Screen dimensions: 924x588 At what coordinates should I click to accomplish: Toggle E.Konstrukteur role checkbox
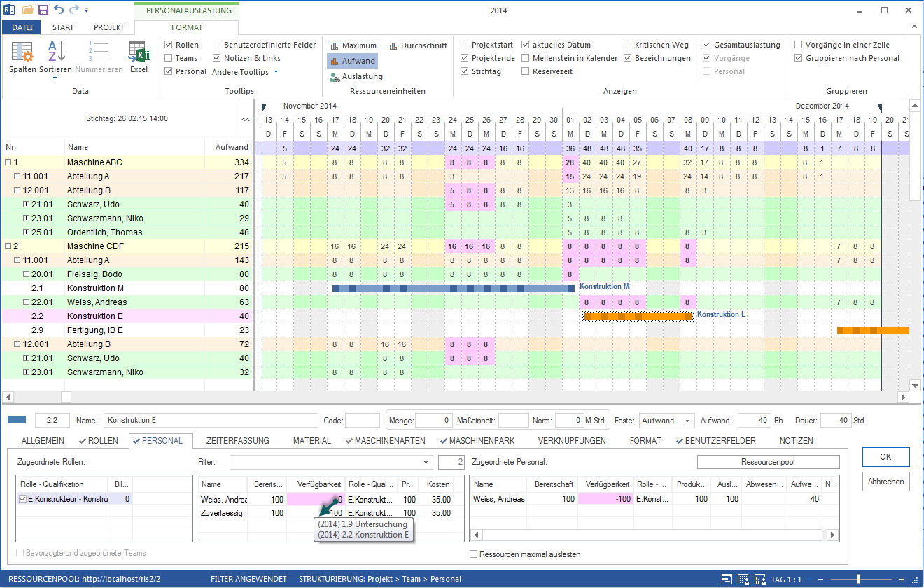click(x=23, y=499)
